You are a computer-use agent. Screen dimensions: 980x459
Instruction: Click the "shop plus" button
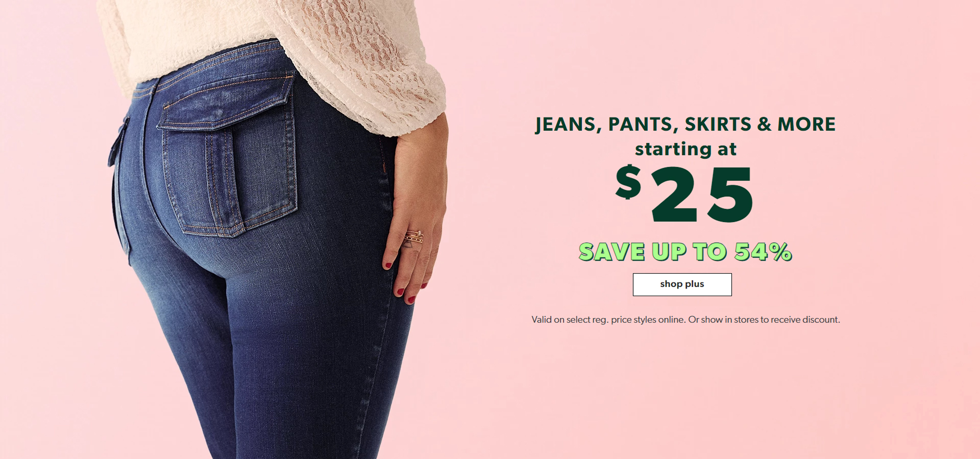(682, 285)
